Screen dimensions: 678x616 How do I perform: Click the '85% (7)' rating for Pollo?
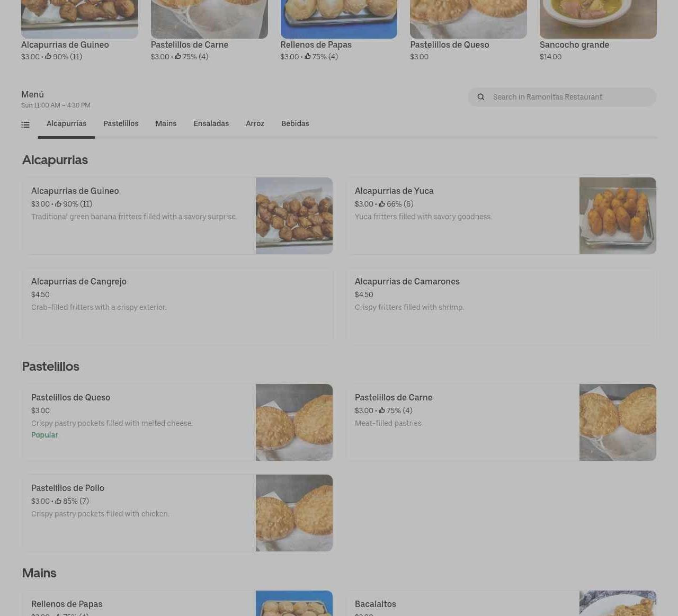point(76,501)
